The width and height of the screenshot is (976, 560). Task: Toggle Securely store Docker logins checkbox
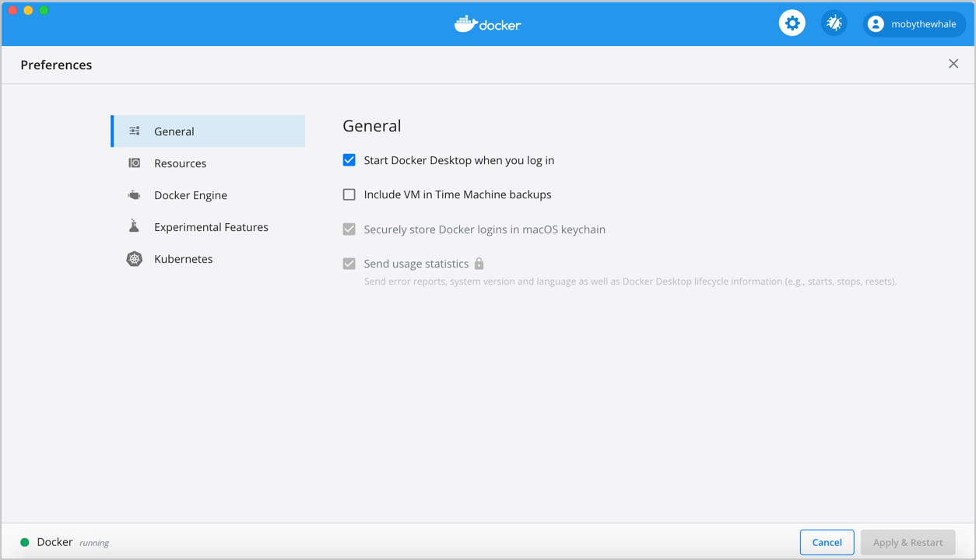349,229
